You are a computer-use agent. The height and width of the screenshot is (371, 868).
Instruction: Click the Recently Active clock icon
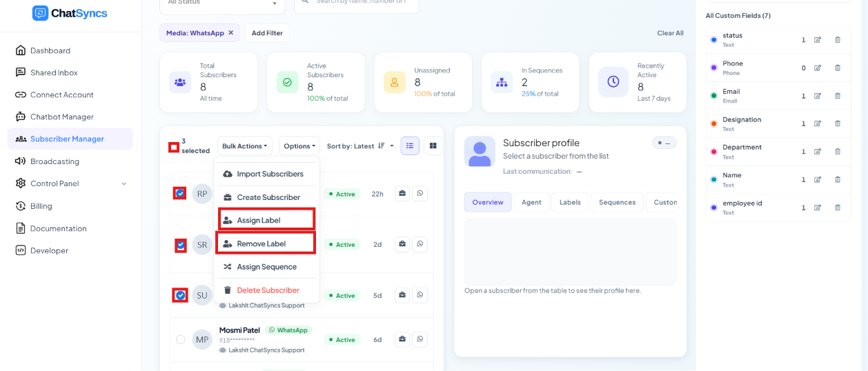click(613, 81)
